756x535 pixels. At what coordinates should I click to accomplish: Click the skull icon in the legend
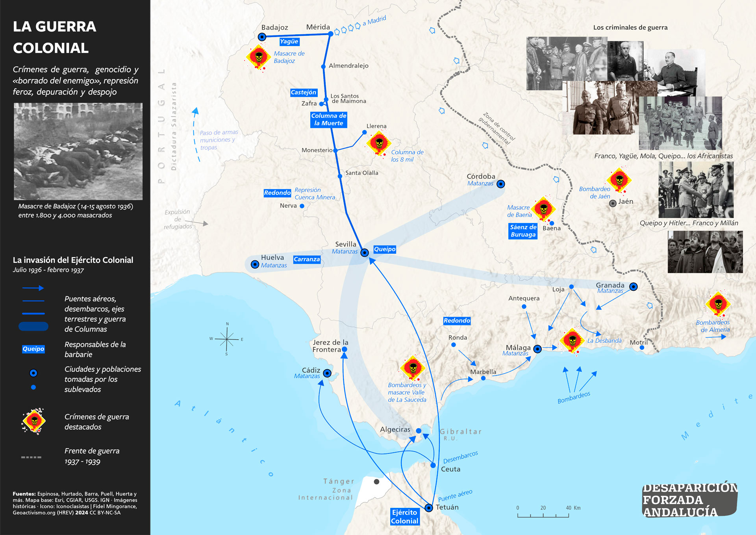(34, 421)
